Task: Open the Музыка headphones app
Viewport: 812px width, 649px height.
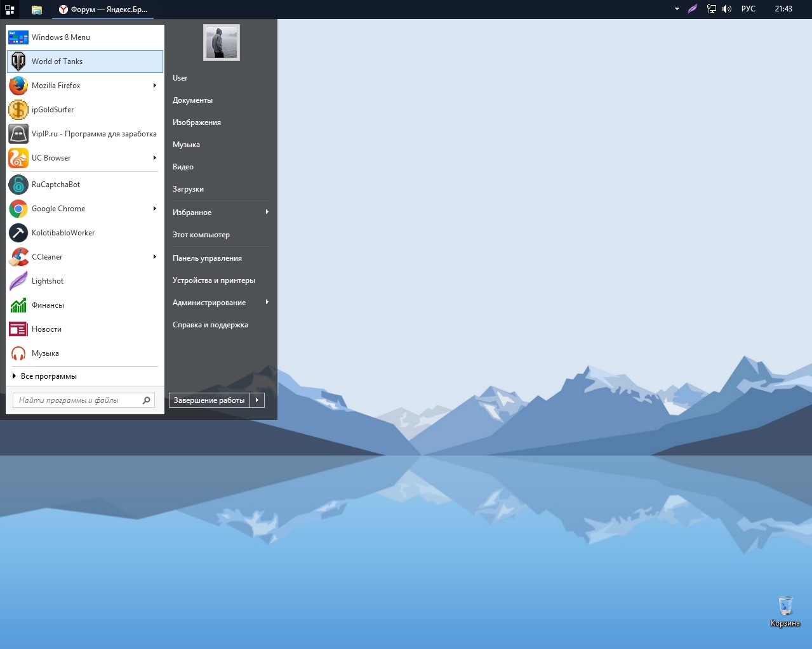Action: point(45,353)
